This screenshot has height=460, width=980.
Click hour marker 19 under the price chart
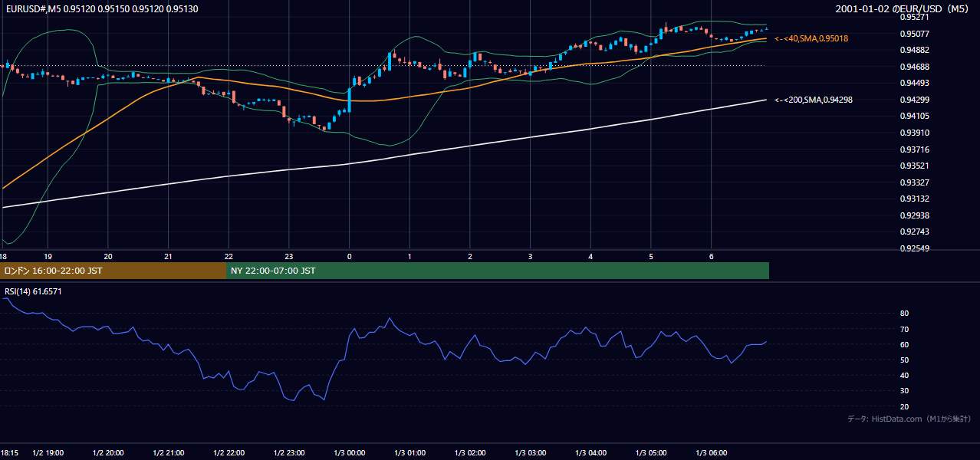[x=48, y=256]
